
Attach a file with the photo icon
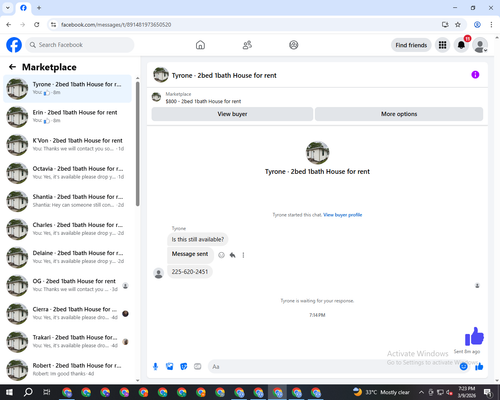click(170, 367)
